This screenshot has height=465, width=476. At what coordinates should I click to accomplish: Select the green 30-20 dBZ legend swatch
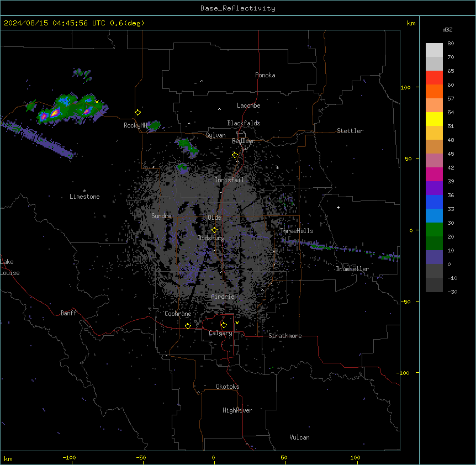(434, 230)
